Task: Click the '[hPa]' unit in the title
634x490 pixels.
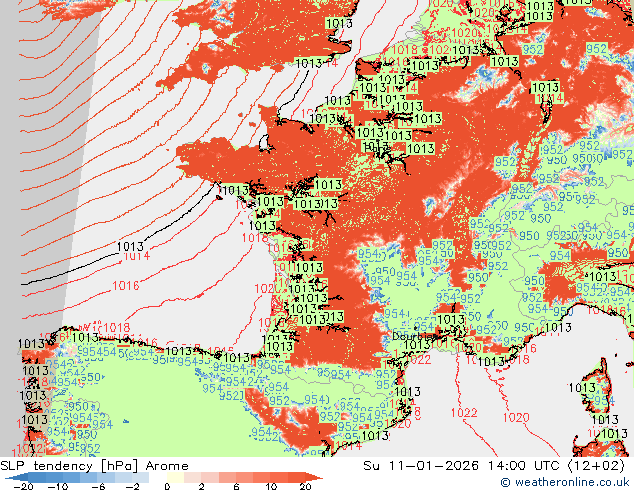Action: click(x=119, y=466)
